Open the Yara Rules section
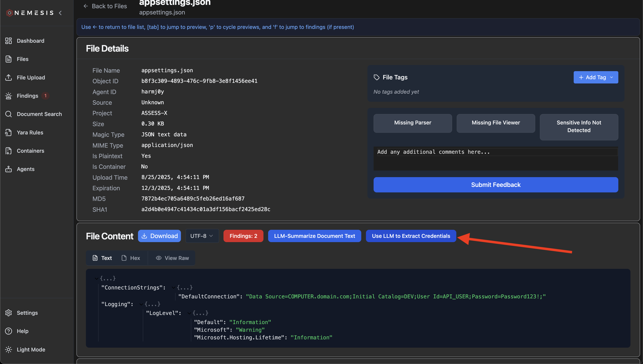This screenshot has height=364, width=643. (30, 132)
